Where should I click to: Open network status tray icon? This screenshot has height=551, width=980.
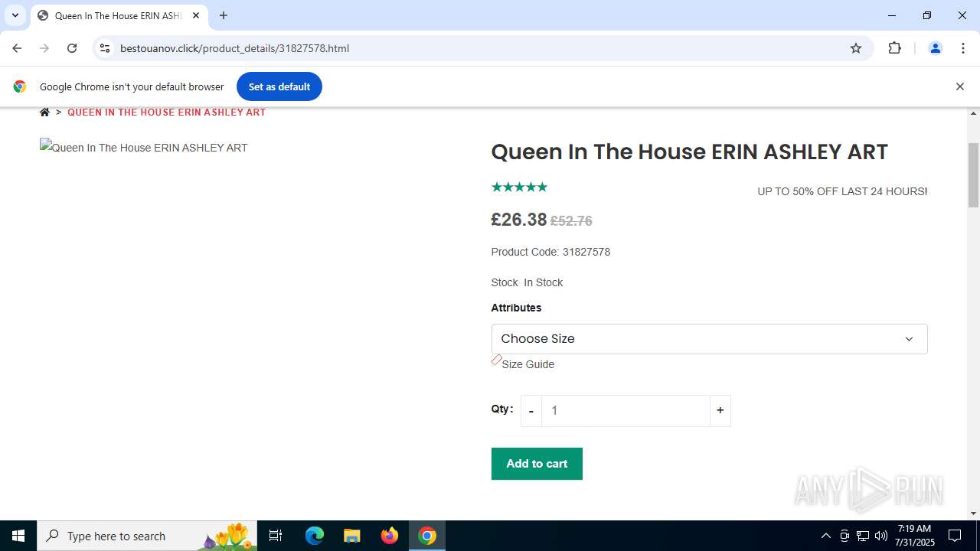[863, 536]
